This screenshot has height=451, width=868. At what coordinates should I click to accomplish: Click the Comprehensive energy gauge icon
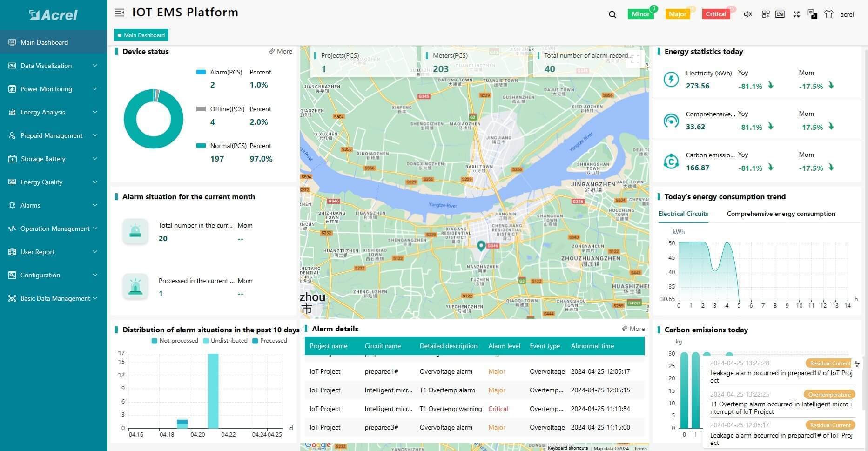point(671,121)
